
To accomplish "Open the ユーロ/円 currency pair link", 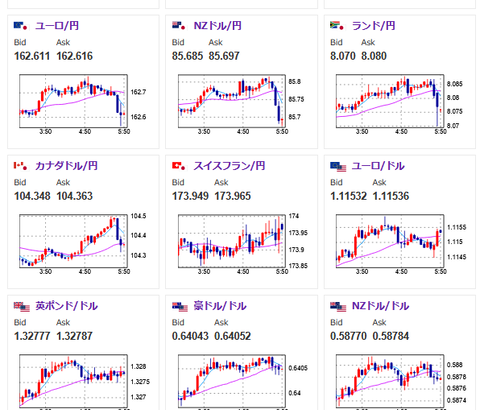I will tap(57, 26).
